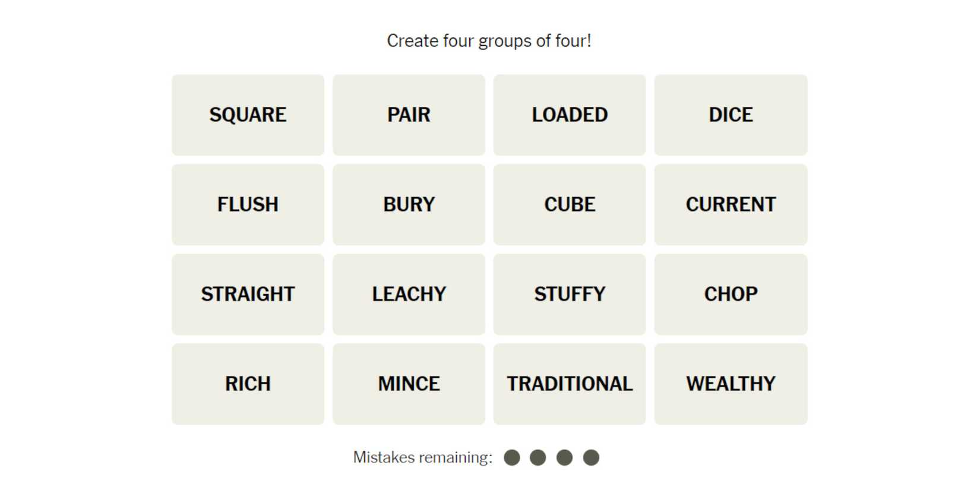Pick the STRAIGHT tile
Image resolution: width=980 pixels, height=490 pixels.
(x=248, y=294)
